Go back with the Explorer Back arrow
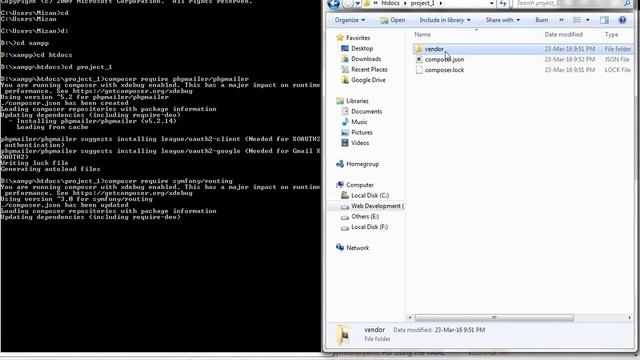640x360 pixels. pyautogui.click(x=334, y=4)
